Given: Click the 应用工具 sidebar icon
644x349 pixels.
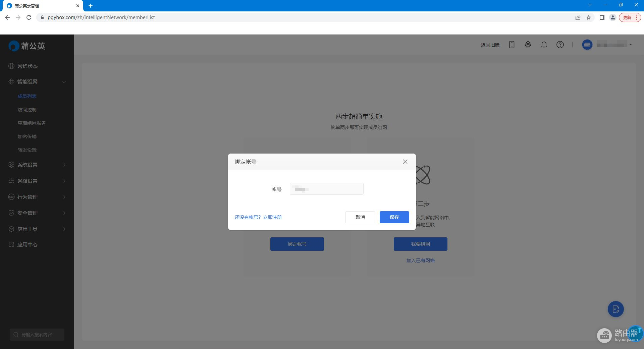Looking at the screenshot, I should pyautogui.click(x=11, y=229).
